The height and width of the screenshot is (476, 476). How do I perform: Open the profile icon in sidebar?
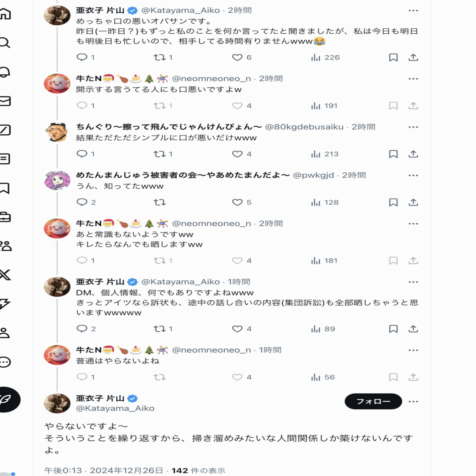[5, 333]
